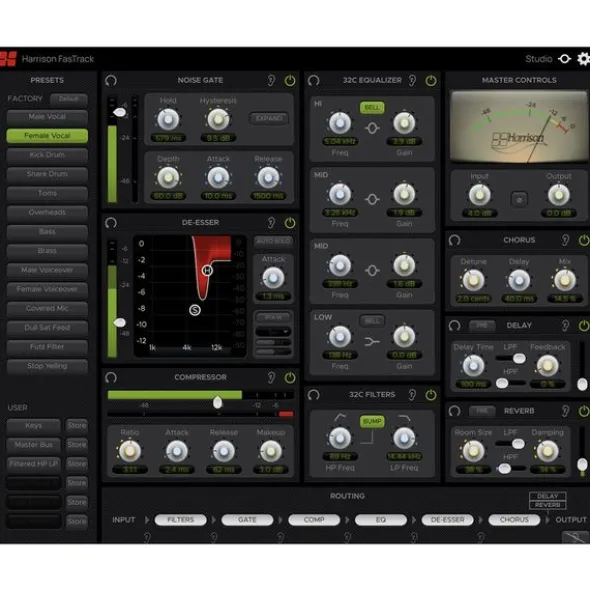Select the Male Vocal preset
The width and height of the screenshot is (590, 591).
pyautogui.click(x=47, y=117)
